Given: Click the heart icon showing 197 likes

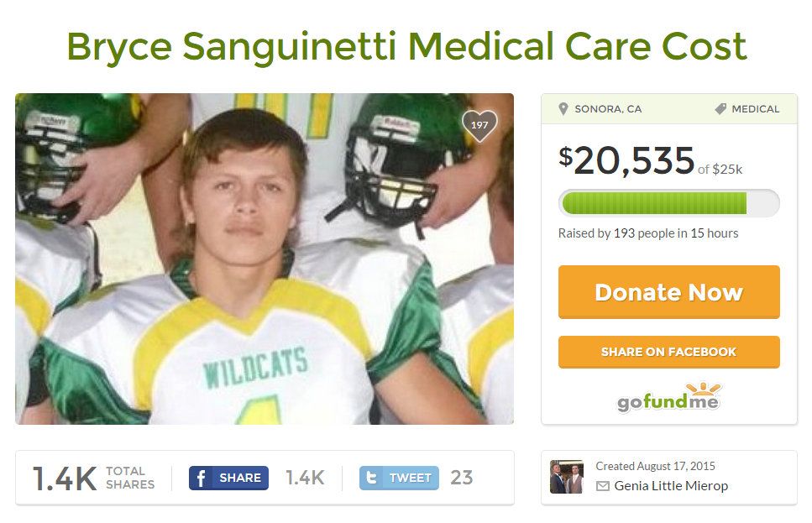Looking at the screenshot, I should tap(479, 125).
